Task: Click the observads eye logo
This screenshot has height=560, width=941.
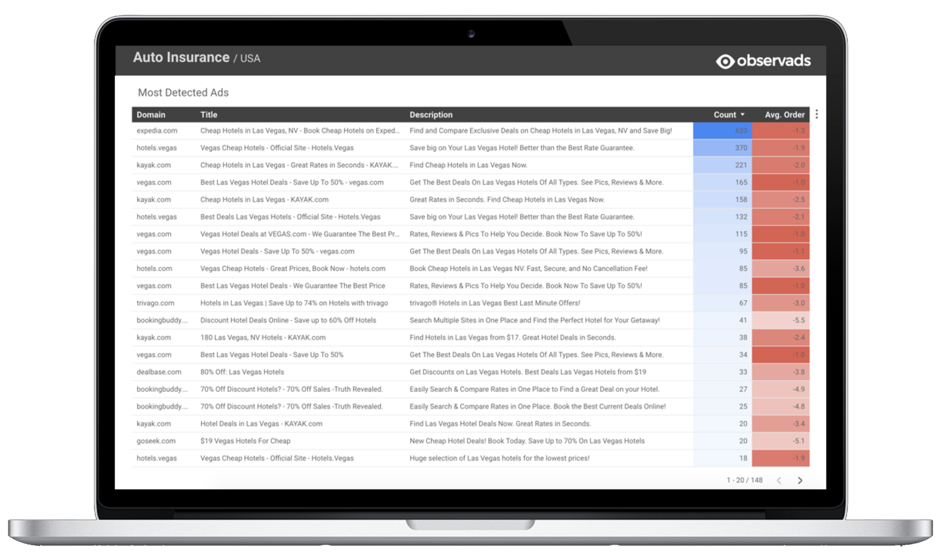Action: (x=725, y=61)
